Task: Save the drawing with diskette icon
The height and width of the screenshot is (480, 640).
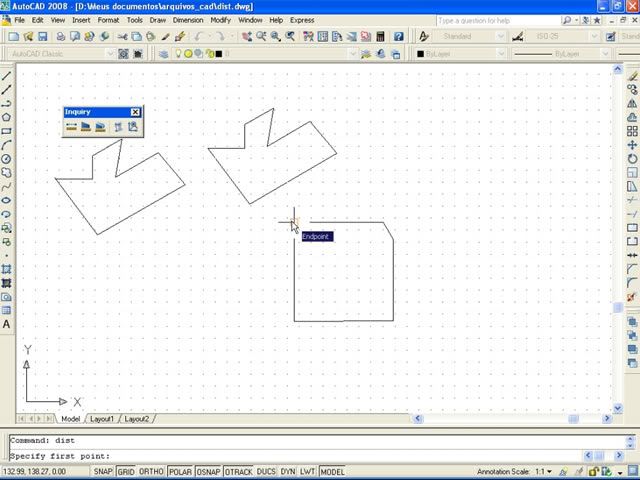Action: coord(42,37)
